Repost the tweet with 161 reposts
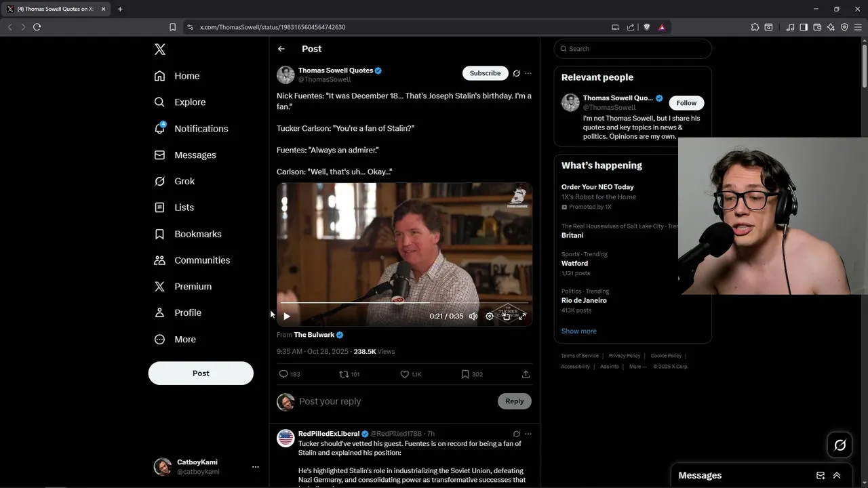The height and width of the screenshot is (488, 868). click(x=349, y=374)
